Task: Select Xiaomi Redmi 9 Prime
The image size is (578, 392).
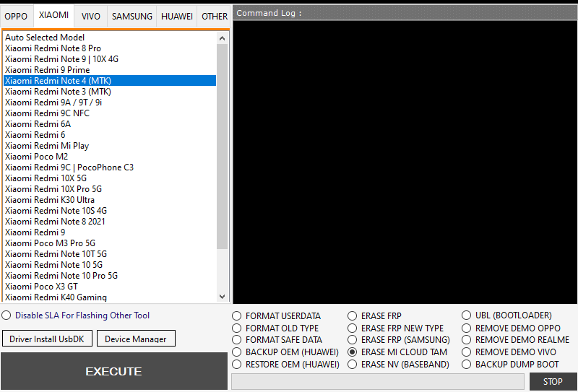Action: pos(110,69)
